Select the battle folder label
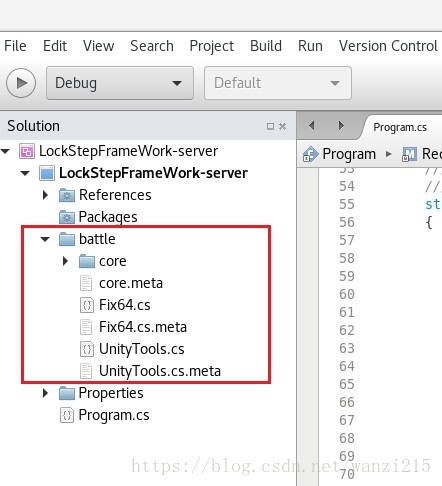The image size is (442, 486). (x=97, y=239)
